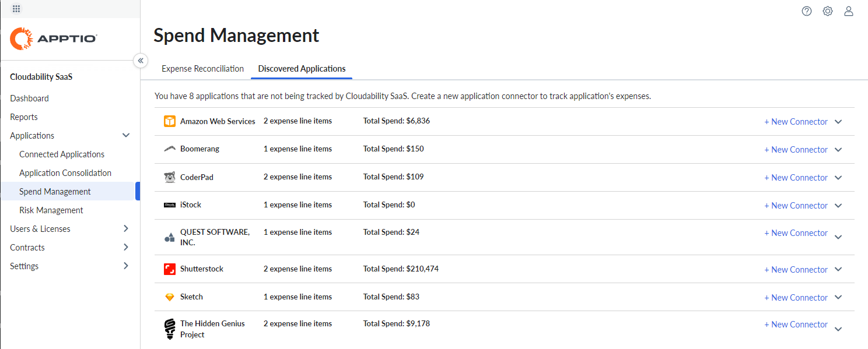Click the Boomerang application icon
868x349 pixels.
click(x=169, y=149)
